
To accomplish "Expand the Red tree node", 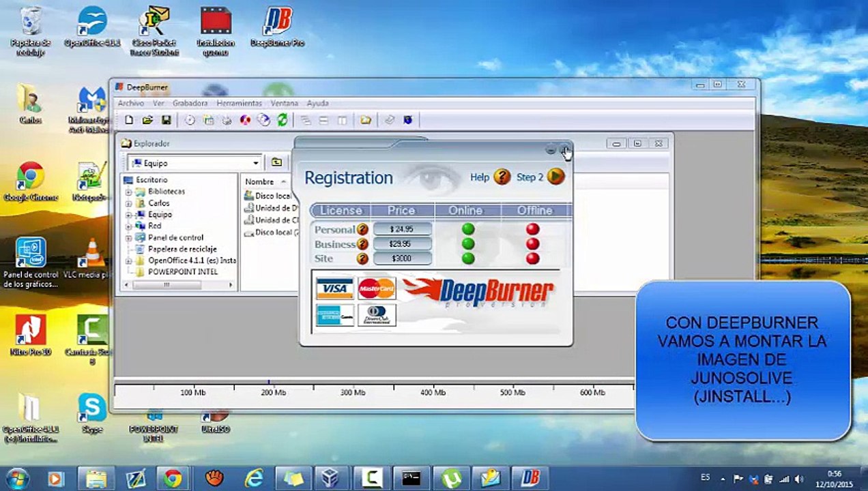I will (x=128, y=226).
